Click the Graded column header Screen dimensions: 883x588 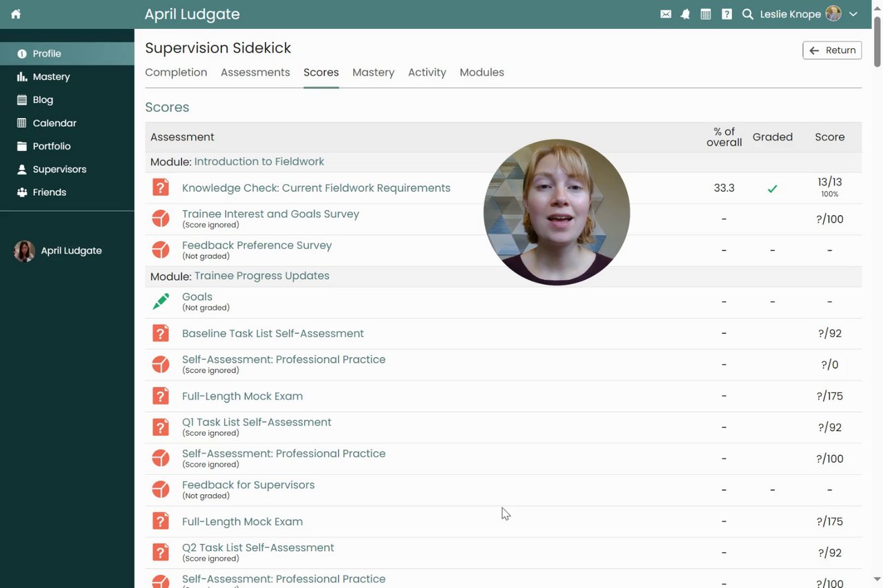coord(773,137)
